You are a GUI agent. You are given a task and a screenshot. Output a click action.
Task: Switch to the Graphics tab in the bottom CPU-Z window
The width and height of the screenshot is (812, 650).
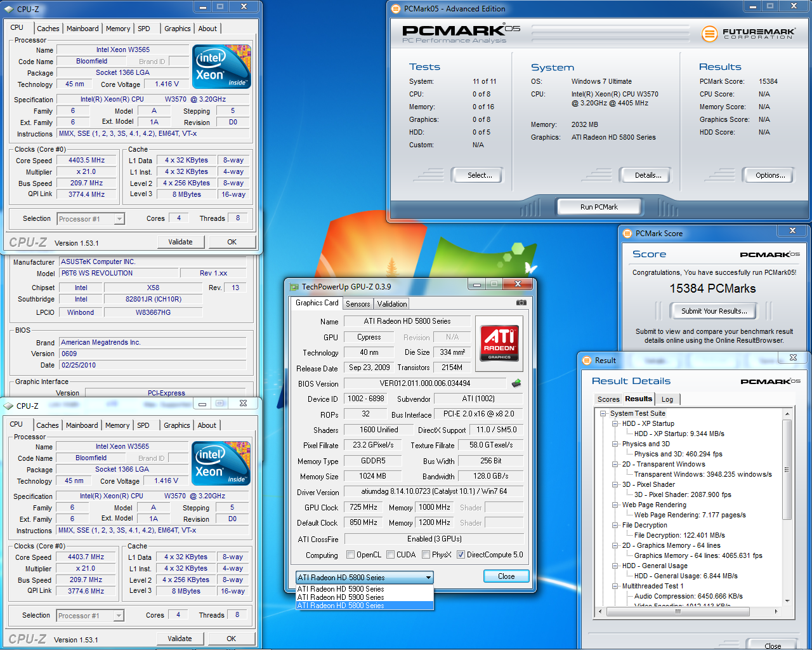(x=177, y=425)
